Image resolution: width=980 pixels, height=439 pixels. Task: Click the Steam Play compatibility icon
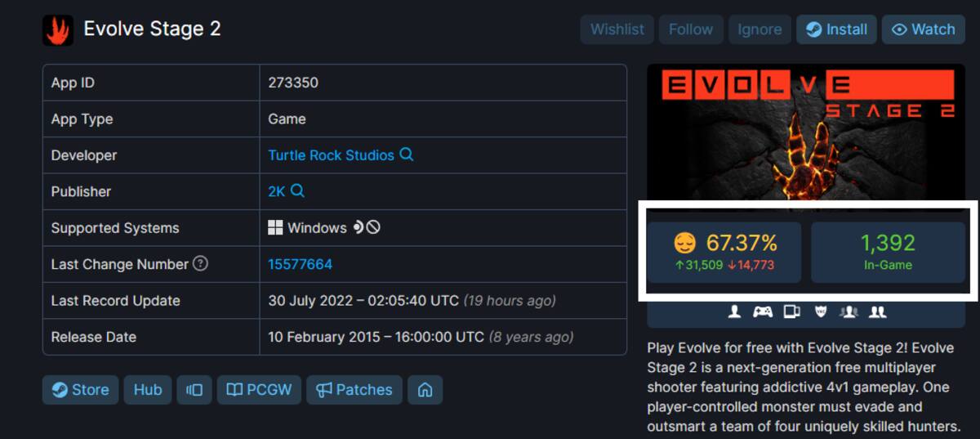tap(358, 227)
